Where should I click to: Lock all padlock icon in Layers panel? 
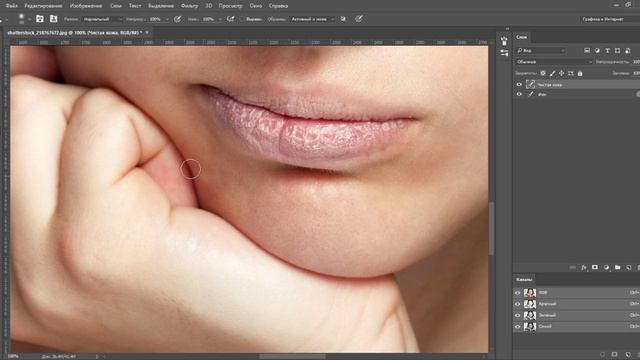tap(580, 73)
